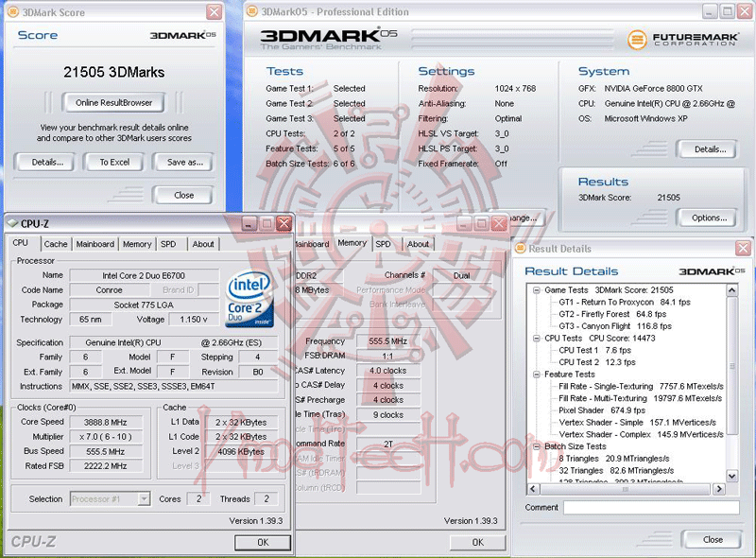Select CPU Test 2 row

597,362
